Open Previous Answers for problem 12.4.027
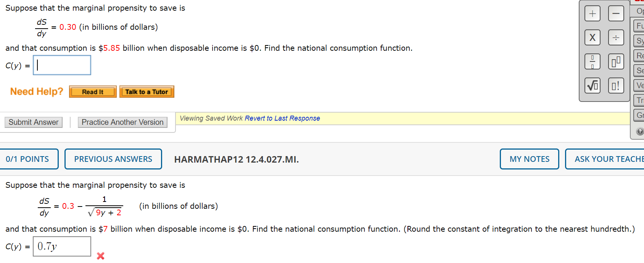This screenshot has height=263, width=644. click(113, 159)
